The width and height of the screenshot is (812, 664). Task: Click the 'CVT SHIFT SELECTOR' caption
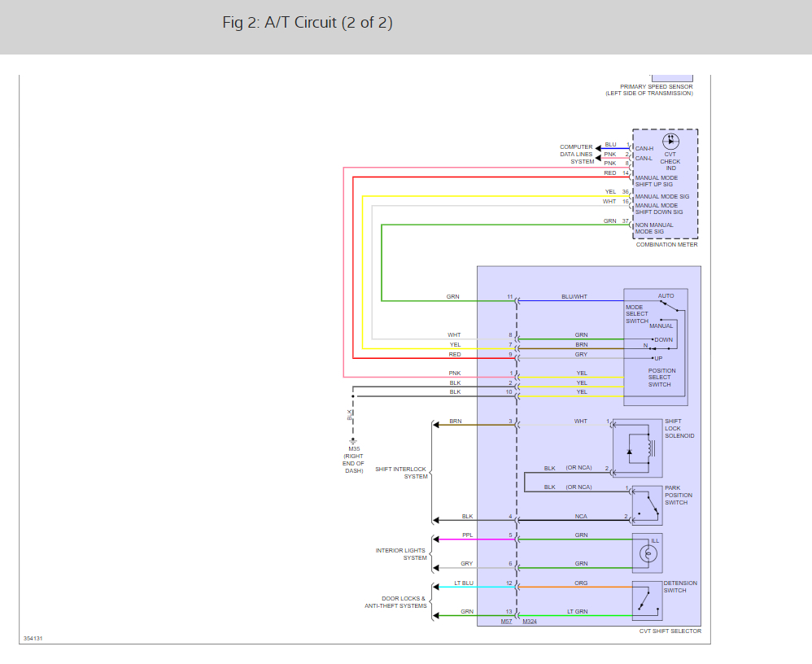670,631
